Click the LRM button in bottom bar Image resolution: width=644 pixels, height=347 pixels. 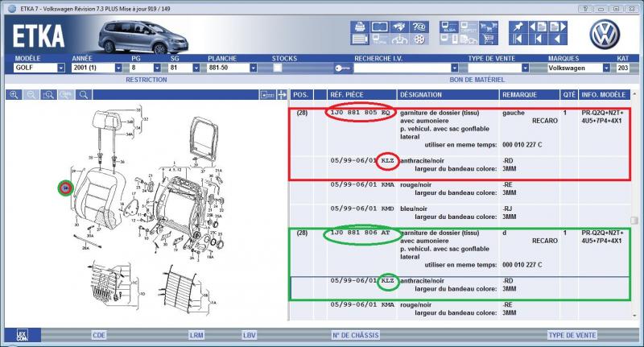click(x=196, y=335)
